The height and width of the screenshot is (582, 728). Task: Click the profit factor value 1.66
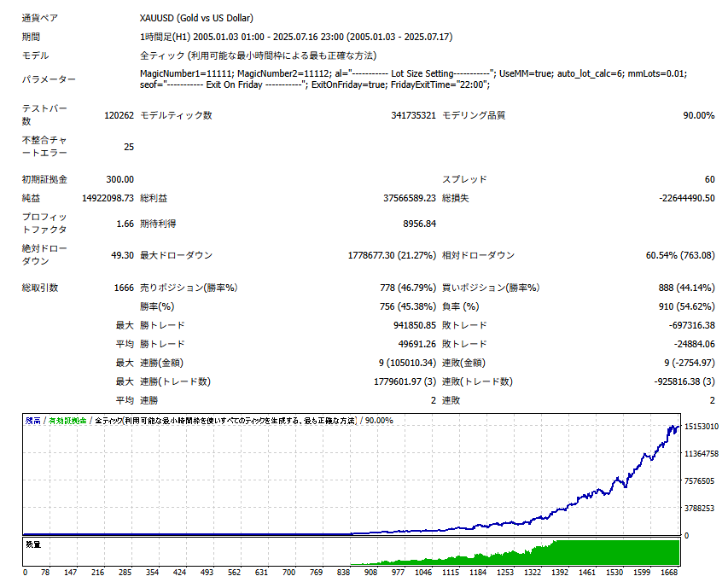(125, 224)
